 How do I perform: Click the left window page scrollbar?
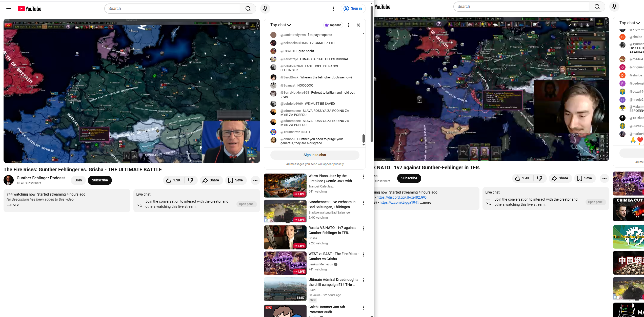tap(372, 73)
